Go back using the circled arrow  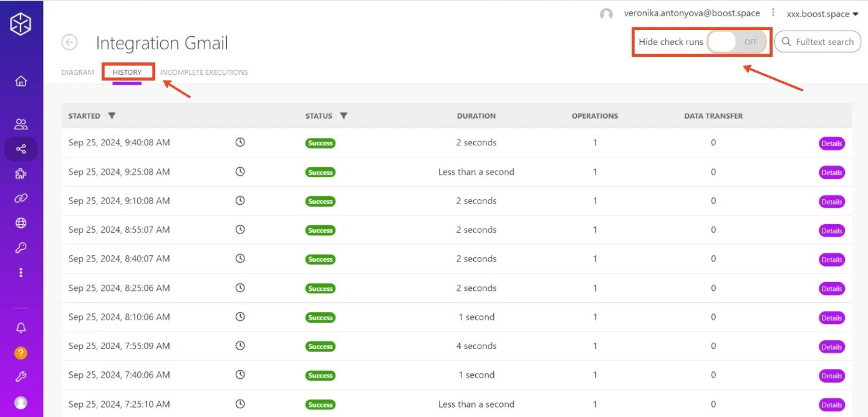[69, 42]
